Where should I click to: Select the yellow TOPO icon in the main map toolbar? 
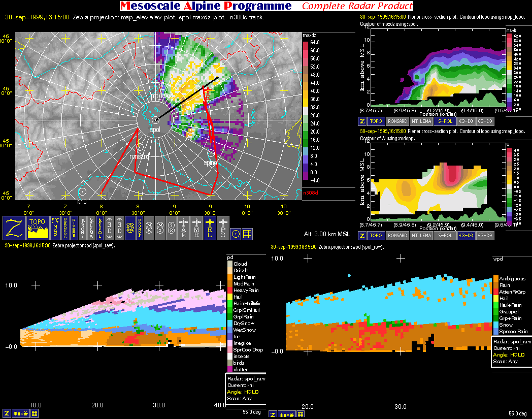click(38, 228)
